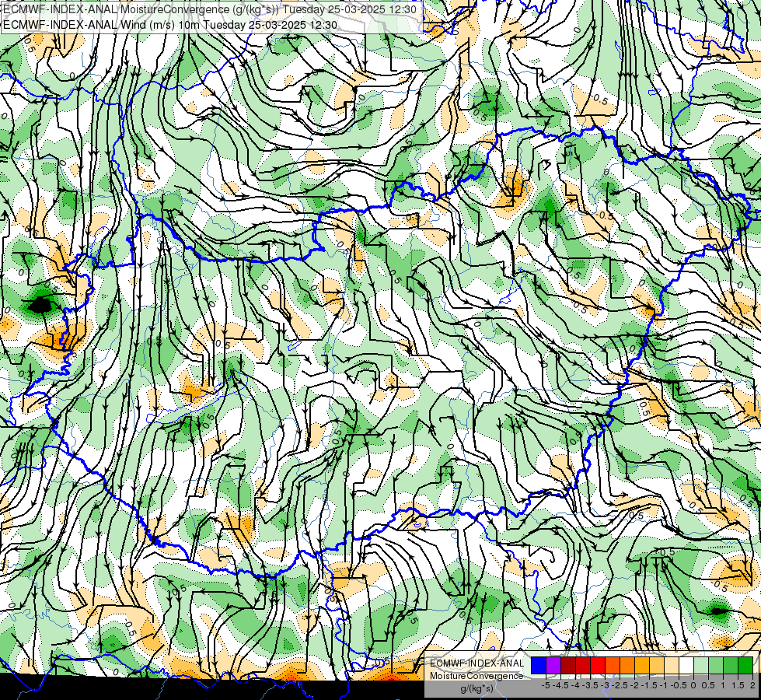Viewport: 761px width, 700px height.
Task: Click the Wind (m/s) 10m title line
Action: 170,24
